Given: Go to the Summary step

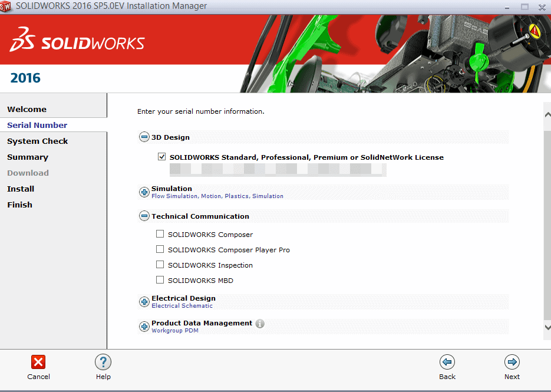Looking at the screenshot, I should coord(28,157).
